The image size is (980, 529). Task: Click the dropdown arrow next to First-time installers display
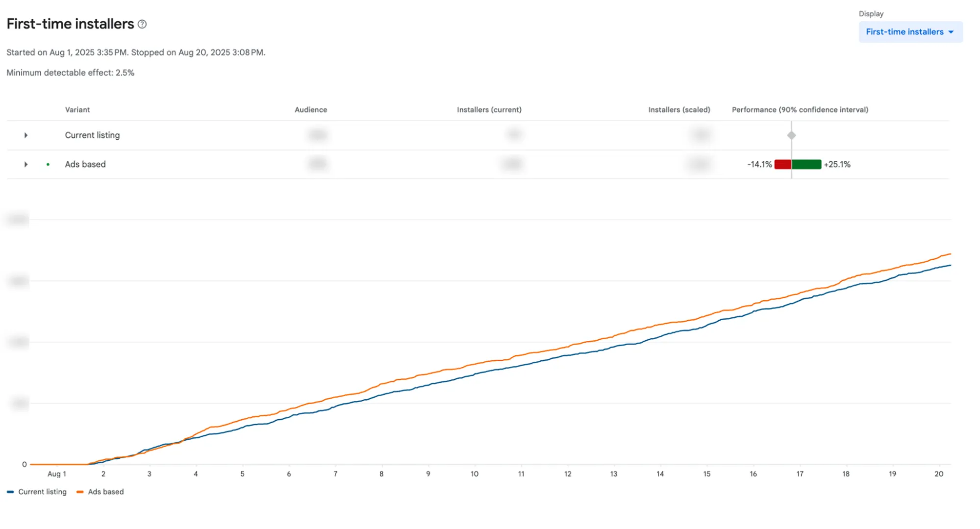pyautogui.click(x=951, y=31)
